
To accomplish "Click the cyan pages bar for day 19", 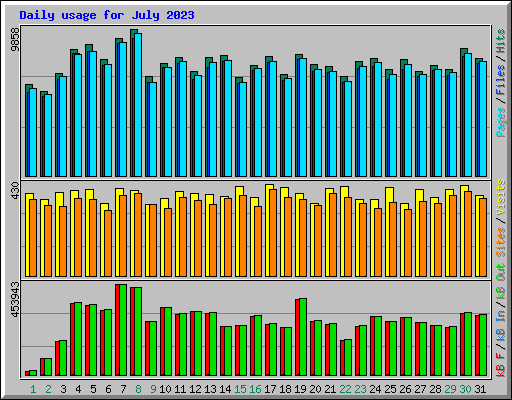I will point(303,117).
